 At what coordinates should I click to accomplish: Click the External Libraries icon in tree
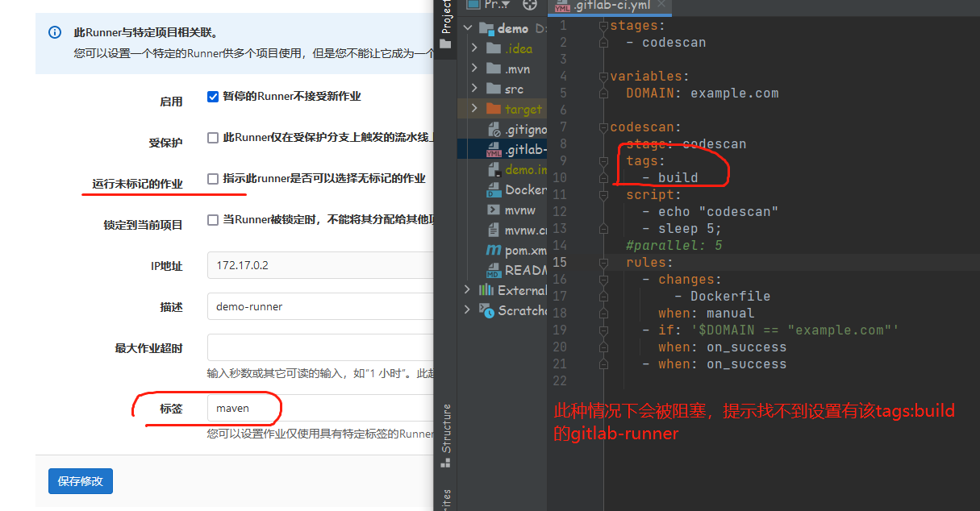[486, 290]
